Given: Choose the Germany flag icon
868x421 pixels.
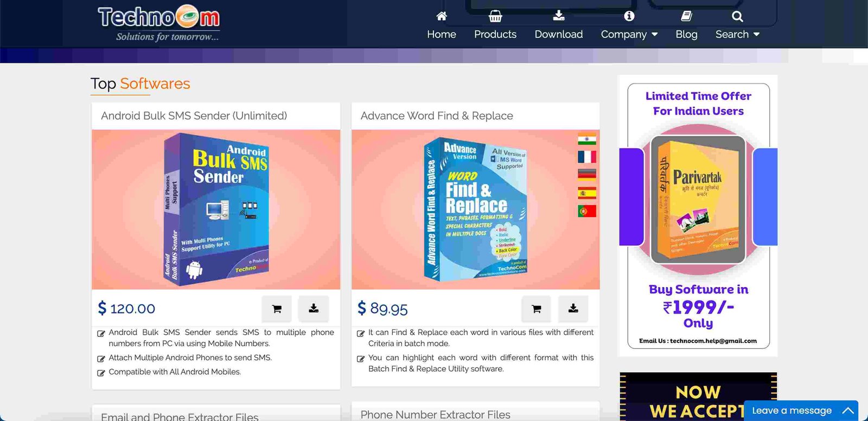Looking at the screenshot, I should coord(586,174).
